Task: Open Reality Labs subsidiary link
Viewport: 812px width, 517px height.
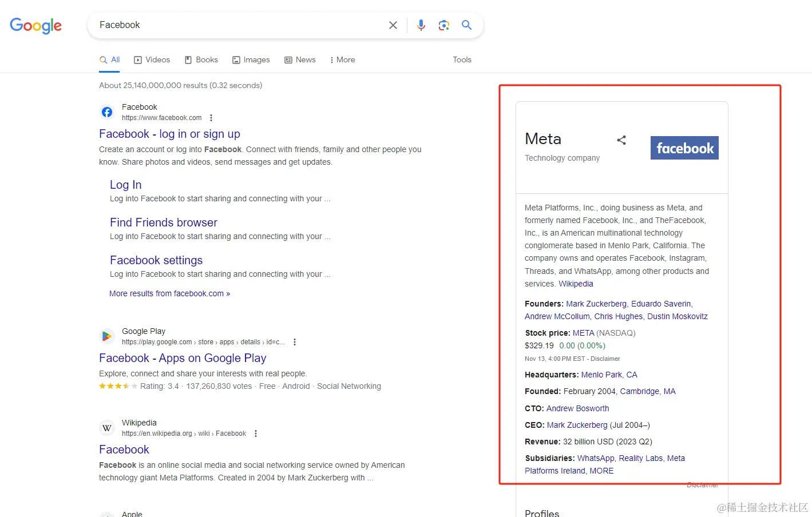Action: pos(640,458)
